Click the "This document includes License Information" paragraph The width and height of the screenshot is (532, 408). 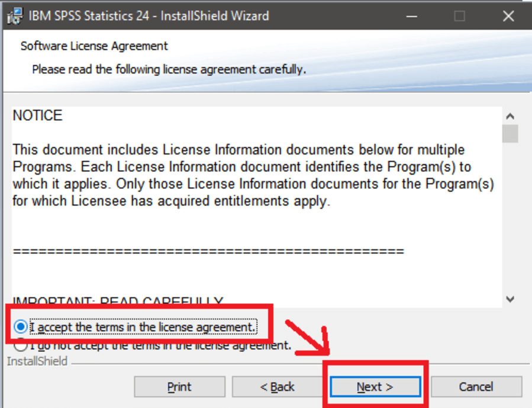(253, 175)
